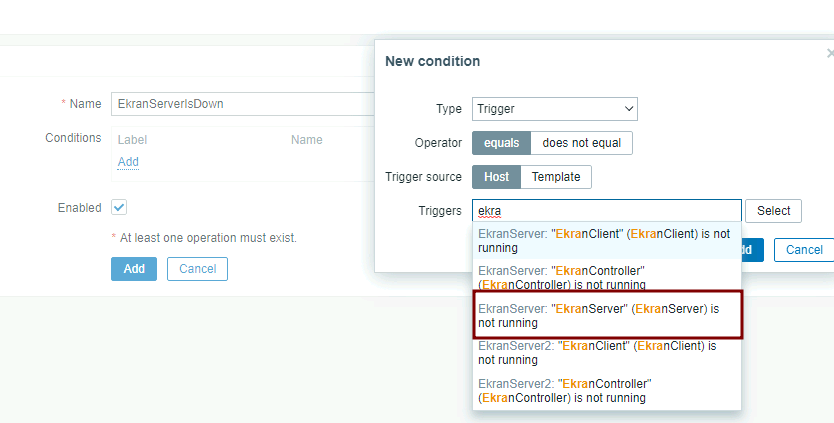This screenshot has height=423, width=834.
Task: Open the Type dropdown showing Trigger
Action: [x=554, y=108]
